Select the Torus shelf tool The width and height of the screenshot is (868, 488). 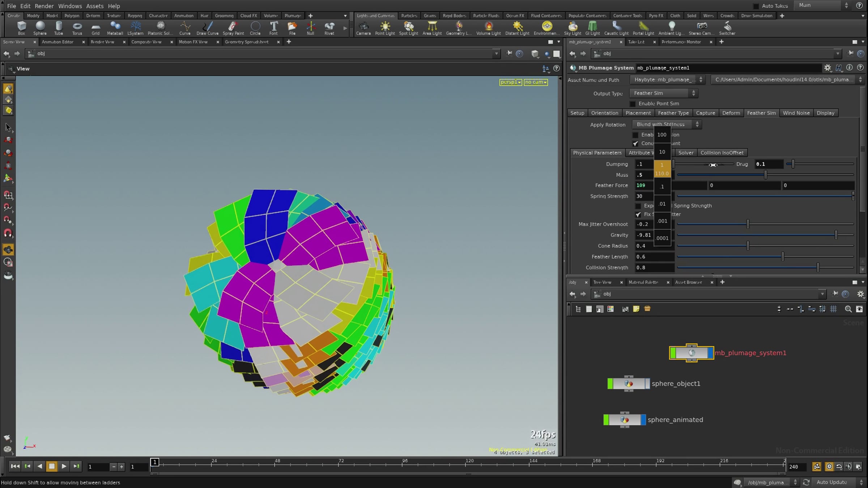point(77,28)
